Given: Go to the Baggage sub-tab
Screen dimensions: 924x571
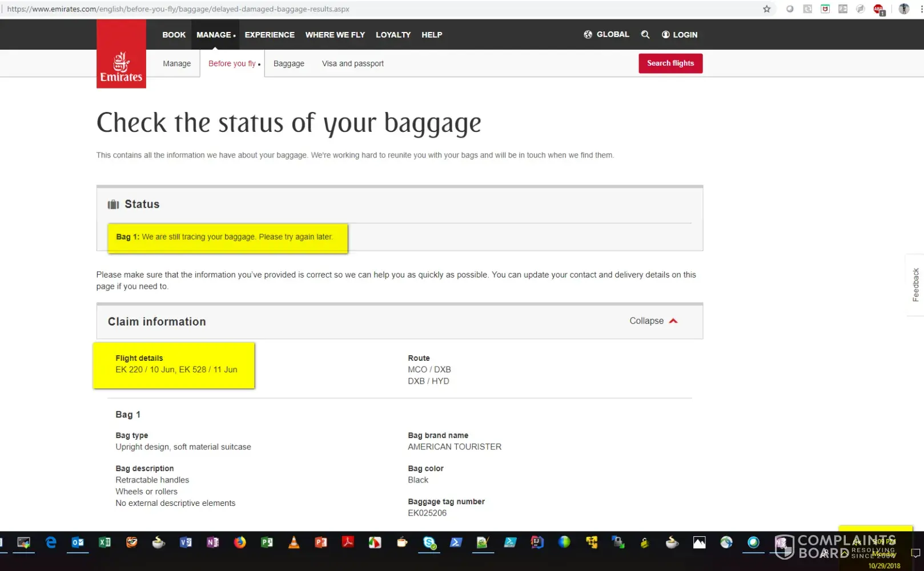Looking at the screenshot, I should pos(289,63).
